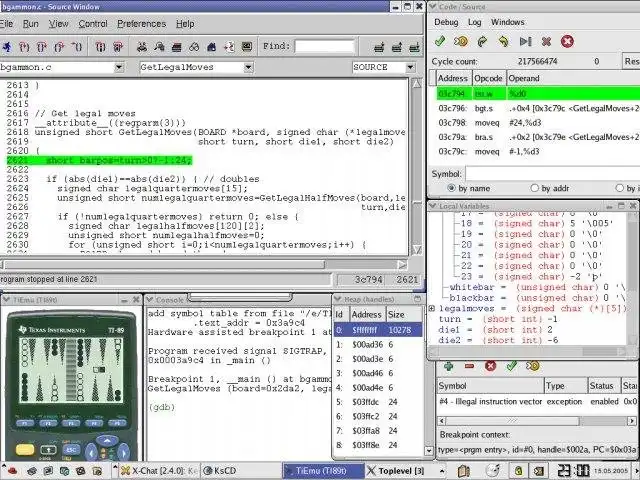This screenshot has height=480, width=640.
Task: Expand the legalmoves variable tree node
Action: point(432,309)
